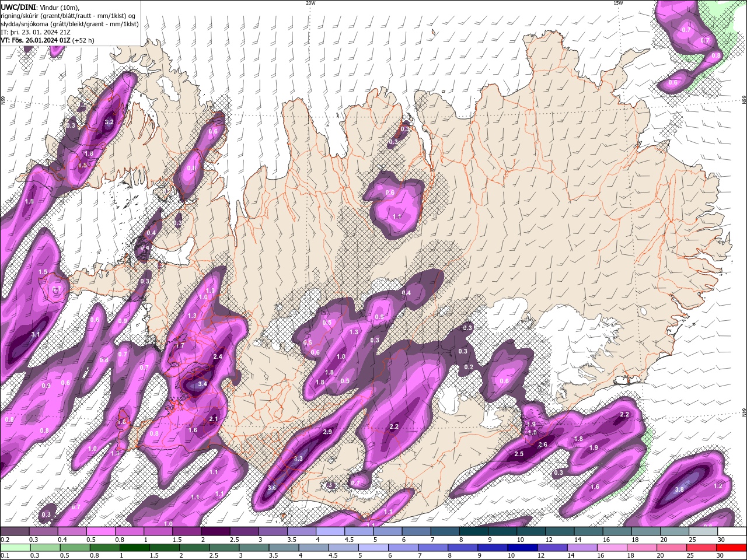747x560 pixels.
Task: Click bottom-row legend swatch between 10 and 12
Action: pos(522,548)
